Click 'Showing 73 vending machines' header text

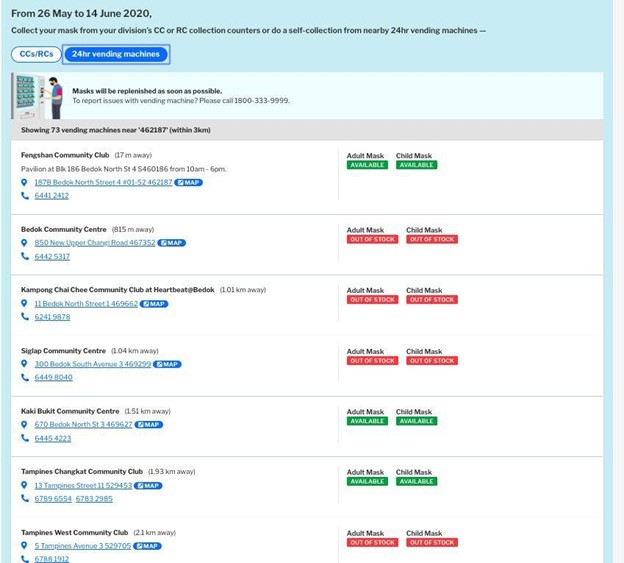coord(116,130)
